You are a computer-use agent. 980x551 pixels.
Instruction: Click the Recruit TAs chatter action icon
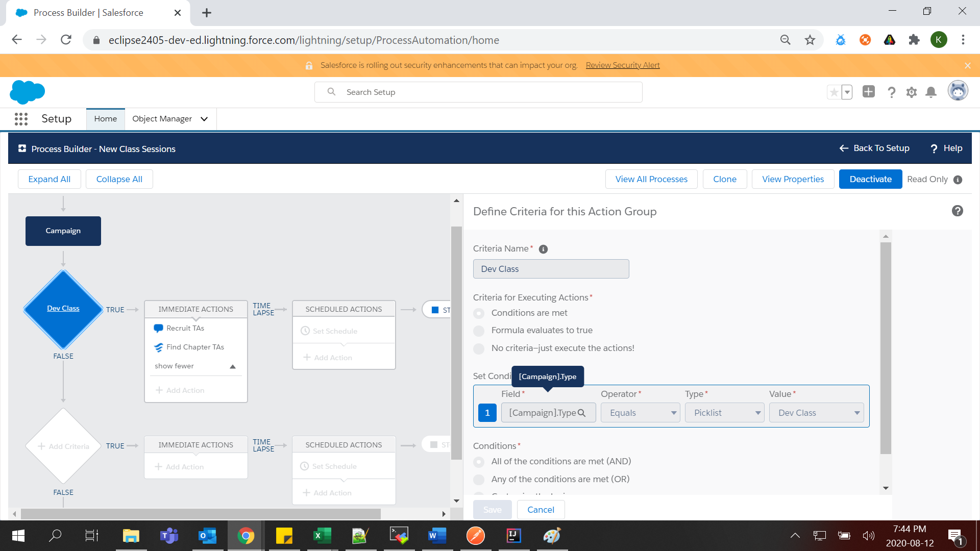tap(158, 328)
